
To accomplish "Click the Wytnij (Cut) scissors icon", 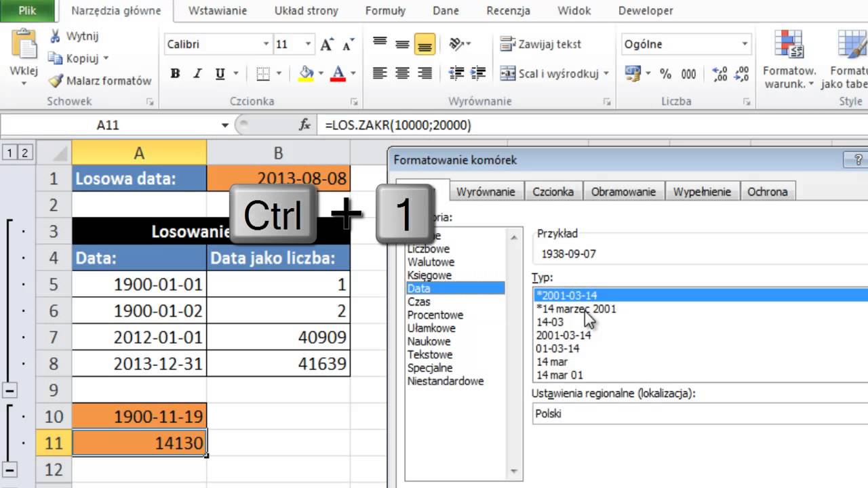I will tap(56, 36).
